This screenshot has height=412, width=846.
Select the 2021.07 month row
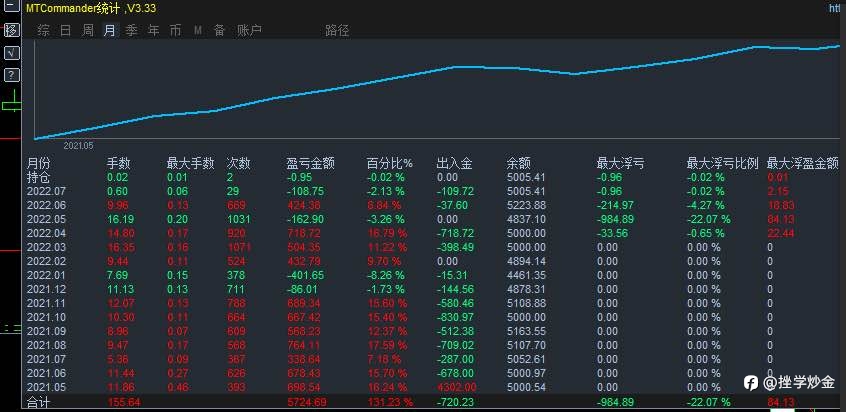tap(433, 360)
